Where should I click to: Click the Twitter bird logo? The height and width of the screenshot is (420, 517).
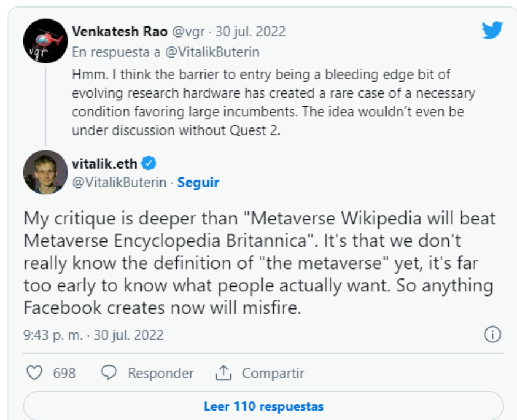pos(492,30)
